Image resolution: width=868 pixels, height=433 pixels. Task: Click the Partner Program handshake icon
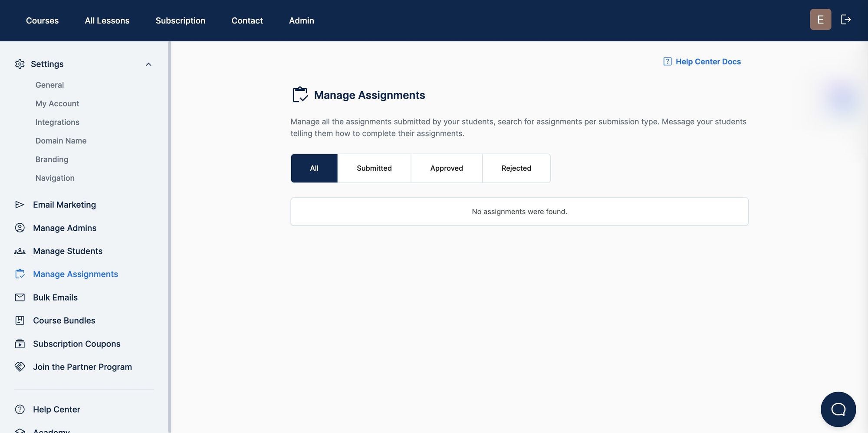(20, 367)
